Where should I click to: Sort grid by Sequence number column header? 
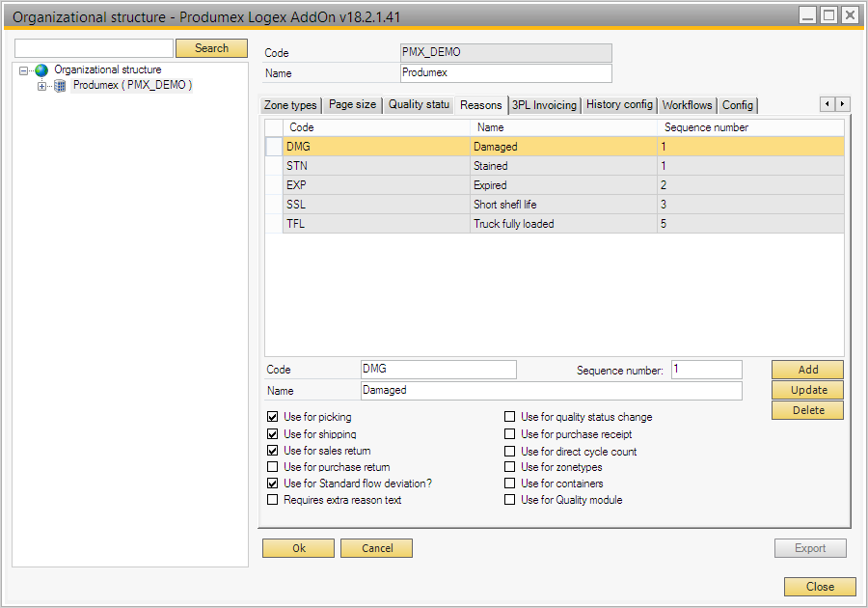[x=706, y=127]
